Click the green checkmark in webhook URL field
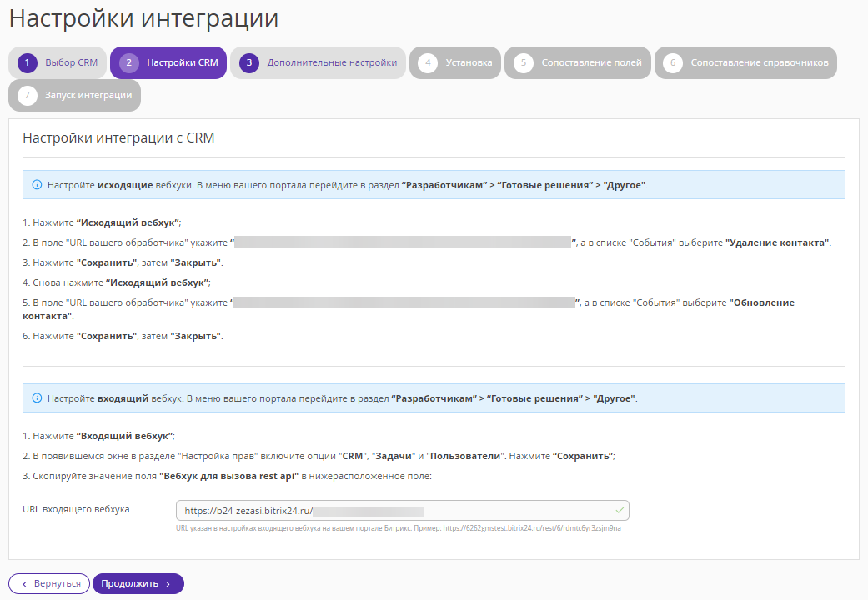Viewport: 868px width, 600px height. pyautogui.click(x=620, y=510)
